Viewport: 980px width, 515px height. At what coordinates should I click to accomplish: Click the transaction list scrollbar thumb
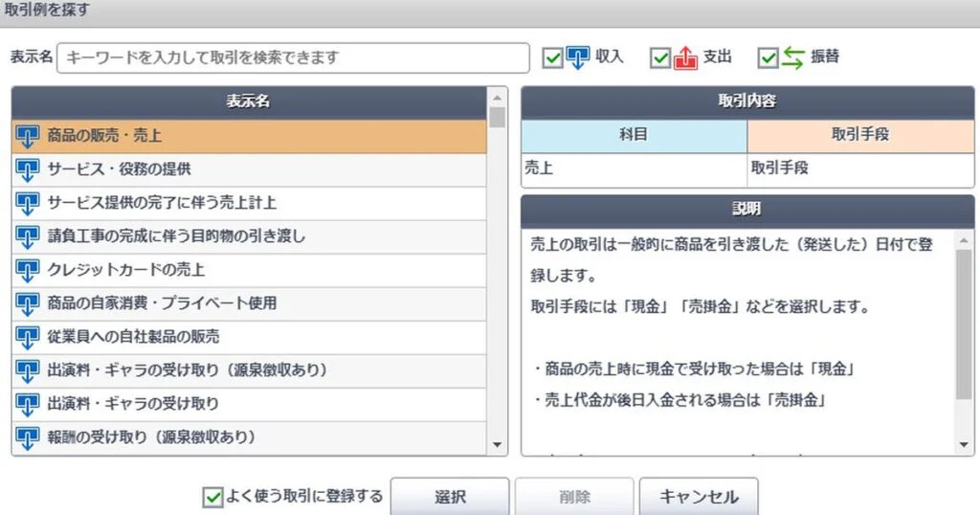tap(498, 118)
